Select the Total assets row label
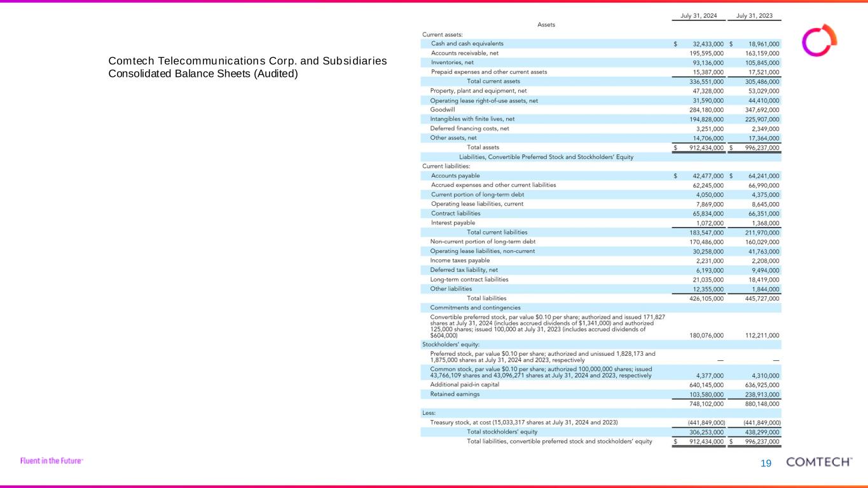 pos(483,147)
